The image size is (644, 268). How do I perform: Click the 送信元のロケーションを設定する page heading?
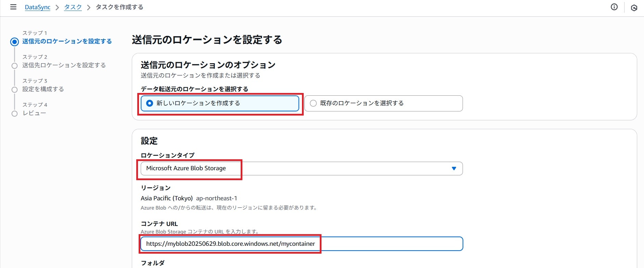tap(207, 40)
